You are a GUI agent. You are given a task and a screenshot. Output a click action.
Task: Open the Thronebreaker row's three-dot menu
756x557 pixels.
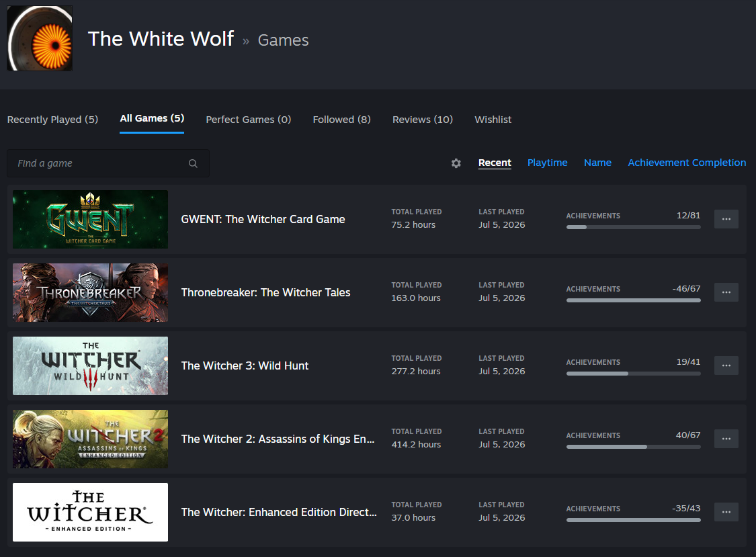[x=726, y=292]
